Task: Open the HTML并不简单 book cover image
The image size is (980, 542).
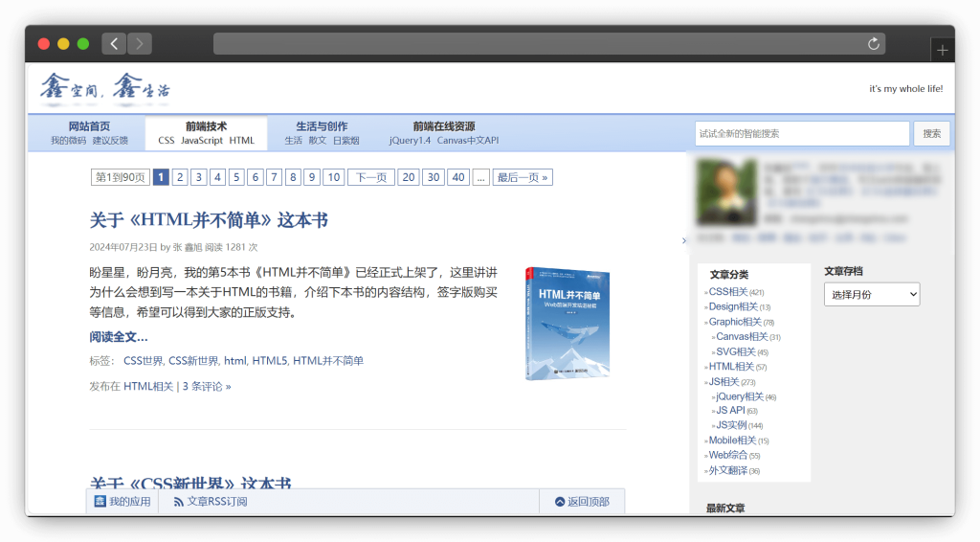Action: pos(568,324)
